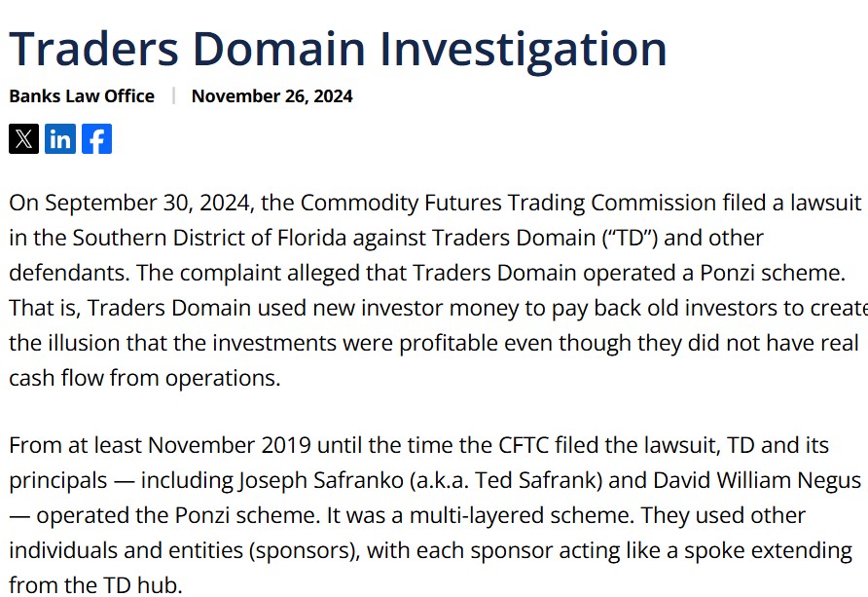This screenshot has height=597, width=868.
Task: Share the article on LinkedIn
Action: tap(60, 139)
